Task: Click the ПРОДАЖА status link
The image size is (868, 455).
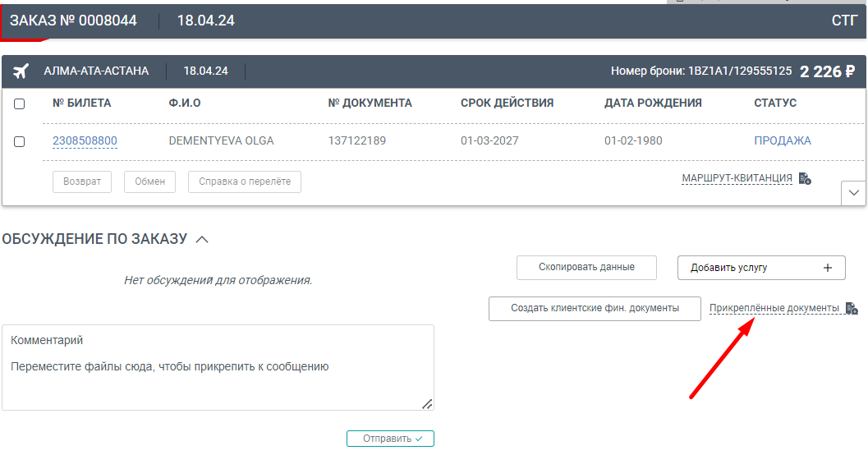Action: (782, 140)
